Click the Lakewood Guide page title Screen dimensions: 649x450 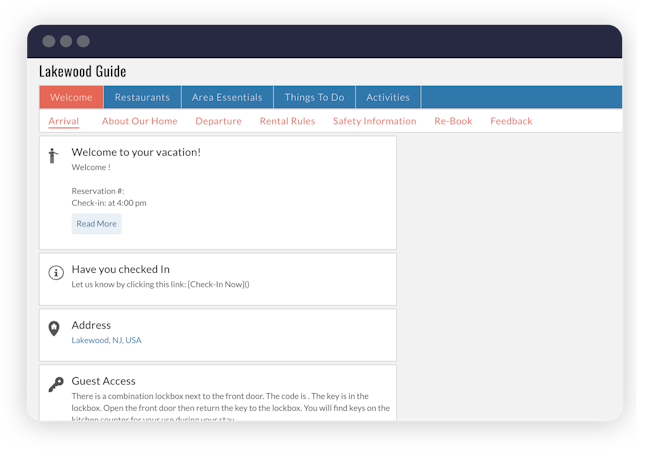(82, 71)
